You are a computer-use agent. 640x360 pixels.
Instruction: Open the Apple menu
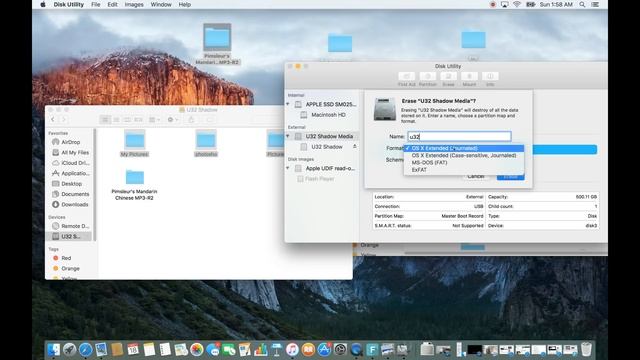(x=43, y=4)
